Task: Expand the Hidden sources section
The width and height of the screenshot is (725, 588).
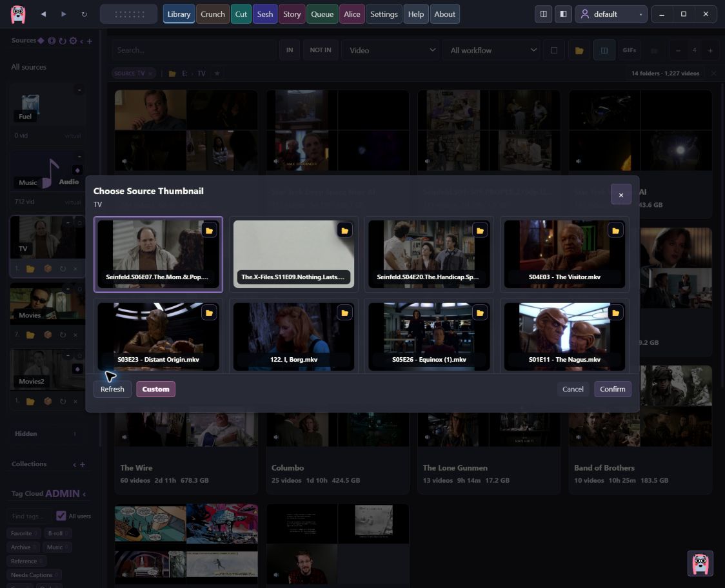Action: [x=46, y=434]
